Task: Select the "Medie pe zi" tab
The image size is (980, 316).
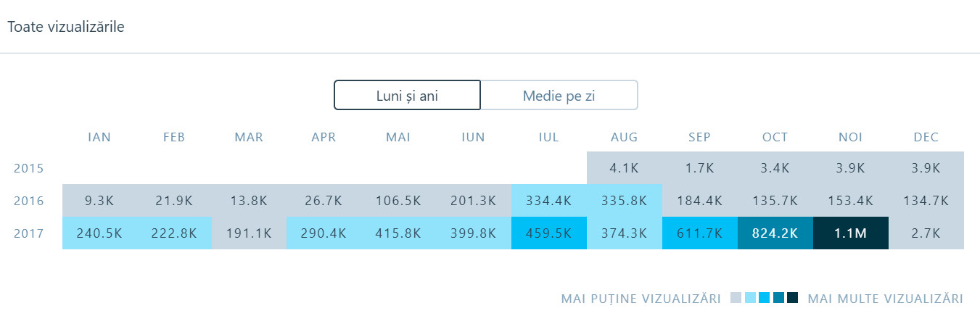Action: [559, 95]
